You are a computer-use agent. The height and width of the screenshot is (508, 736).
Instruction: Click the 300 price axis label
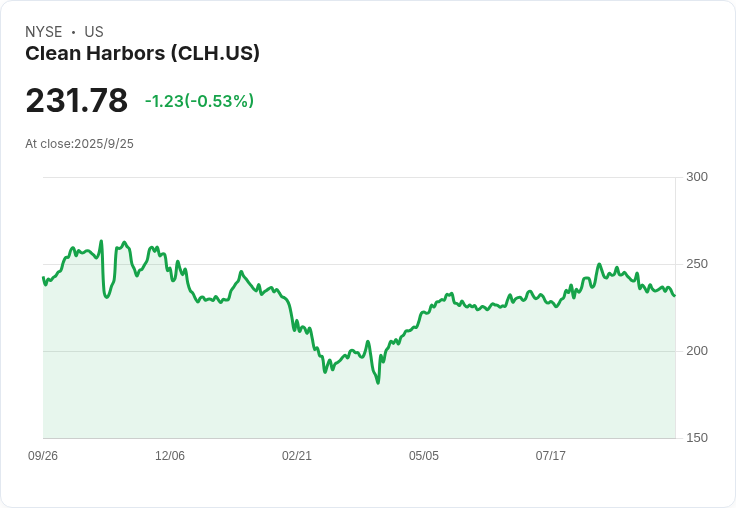click(x=697, y=177)
